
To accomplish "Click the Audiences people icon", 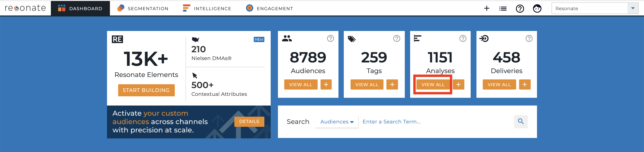I will click(287, 38).
